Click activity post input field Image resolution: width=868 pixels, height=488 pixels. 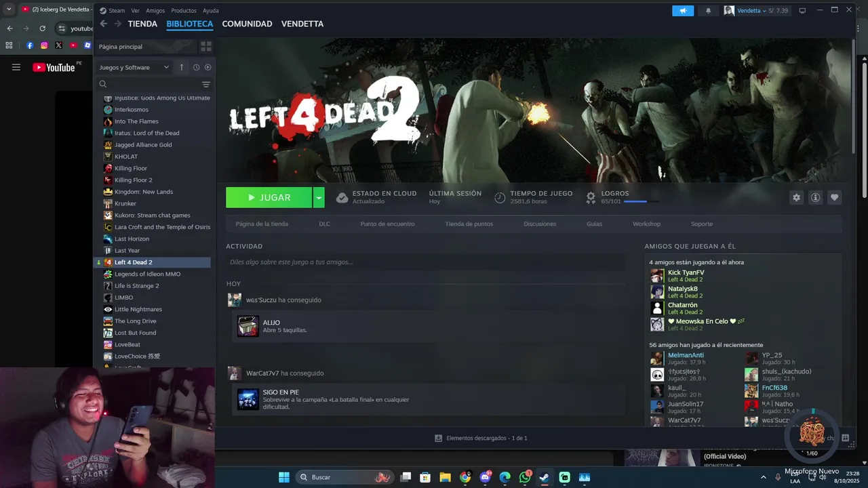pos(426,262)
